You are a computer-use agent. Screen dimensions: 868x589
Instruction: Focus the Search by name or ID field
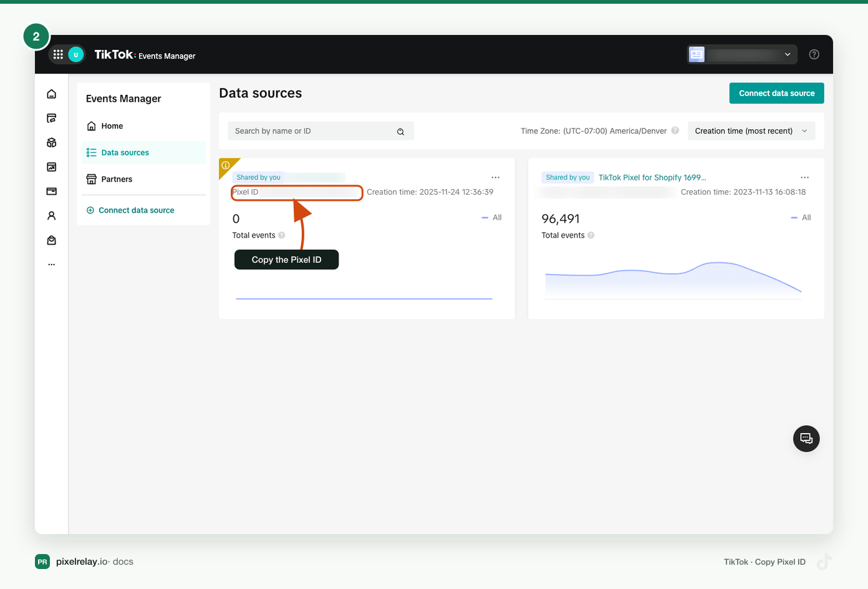coord(321,131)
